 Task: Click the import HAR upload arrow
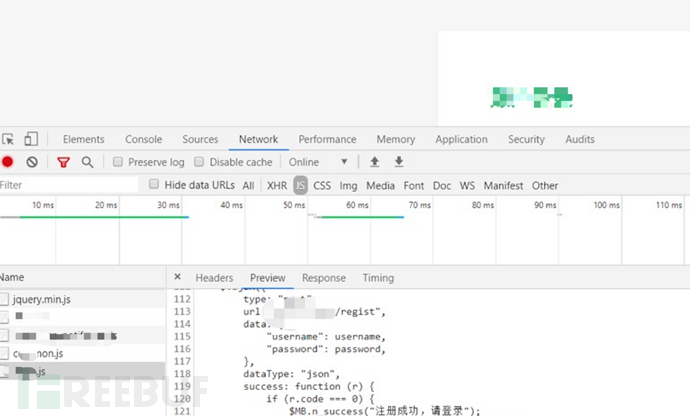coord(375,162)
